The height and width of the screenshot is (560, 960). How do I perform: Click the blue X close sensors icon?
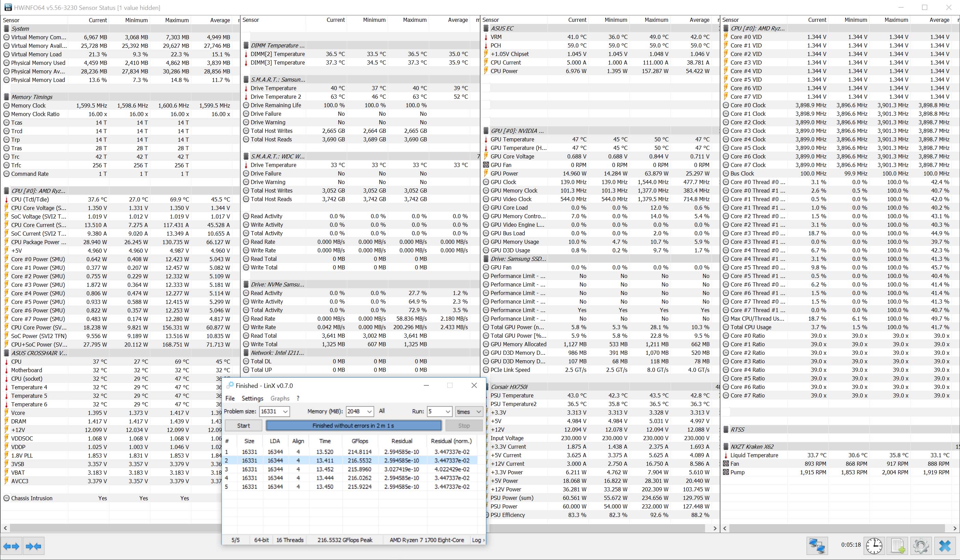pyautogui.click(x=945, y=546)
